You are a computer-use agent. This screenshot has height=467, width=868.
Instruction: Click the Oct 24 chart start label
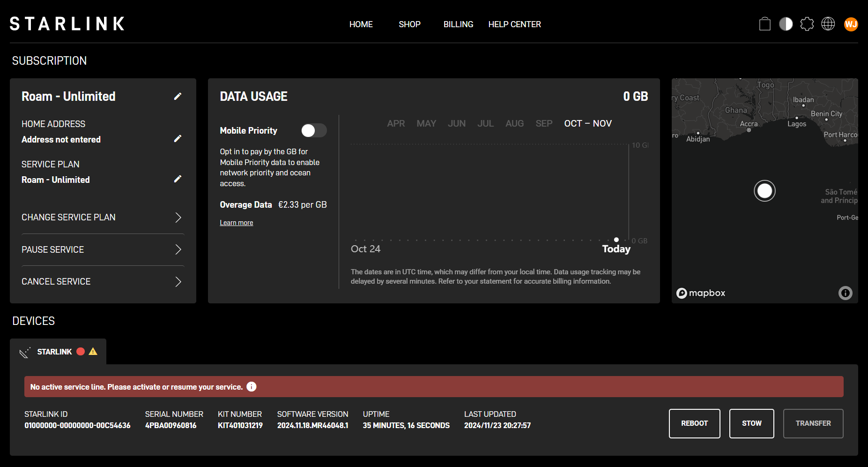click(365, 249)
